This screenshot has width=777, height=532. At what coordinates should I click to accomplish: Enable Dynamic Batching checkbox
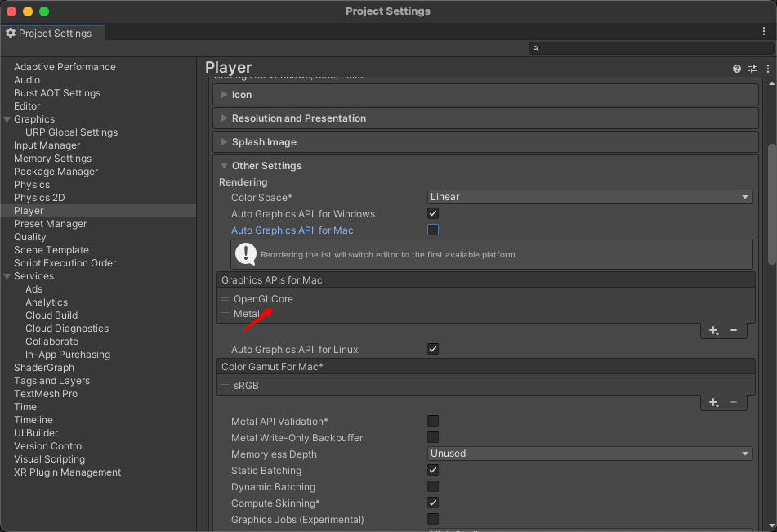(x=433, y=486)
